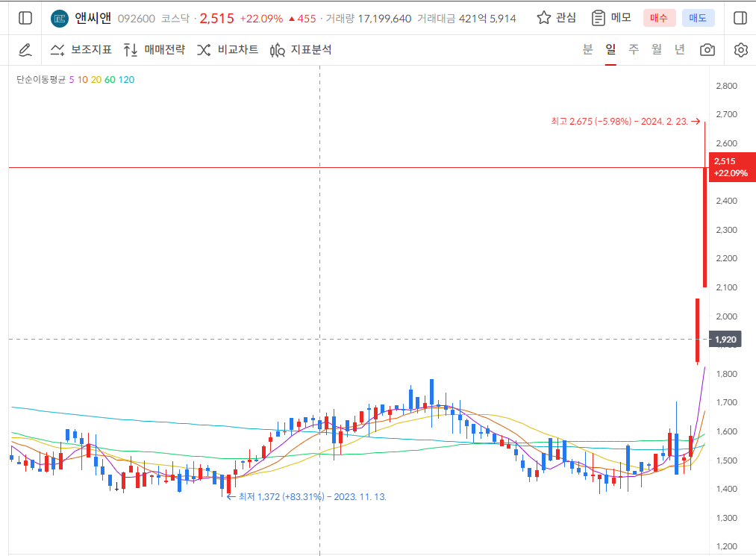Image resolution: width=756 pixels, height=556 pixels.
Task: Open chart settings gear
Action: tap(740, 50)
